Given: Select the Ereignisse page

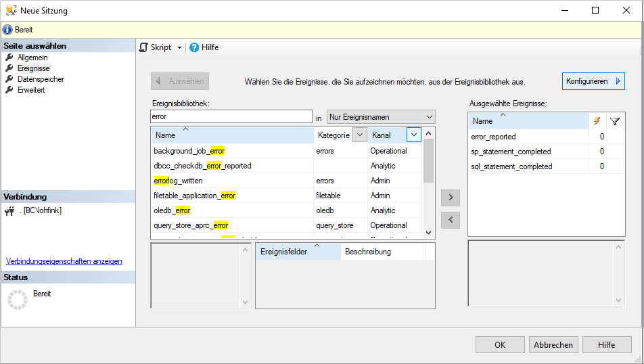Looking at the screenshot, I should coord(34,68).
